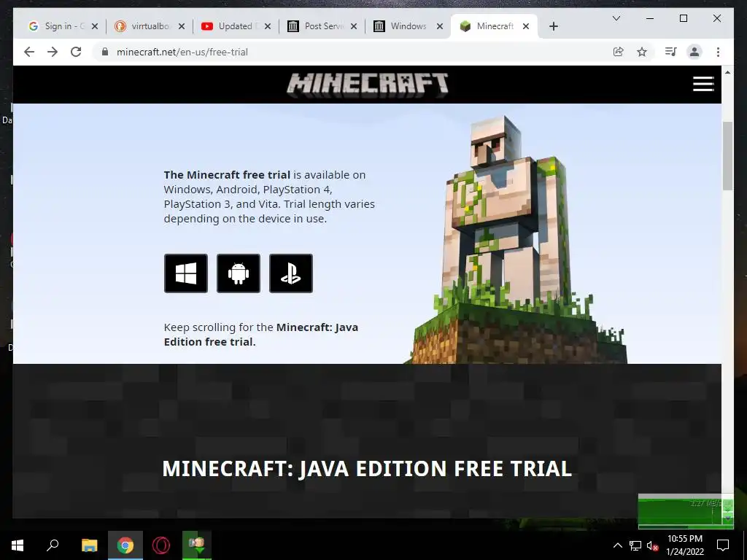Image resolution: width=747 pixels, height=560 pixels.
Task: Reload the Minecraft page
Action: [76, 52]
